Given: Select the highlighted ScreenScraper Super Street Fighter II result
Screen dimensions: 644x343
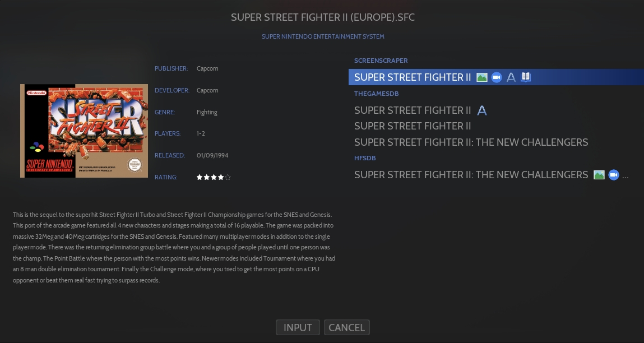Looking at the screenshot, I should 413,77.
